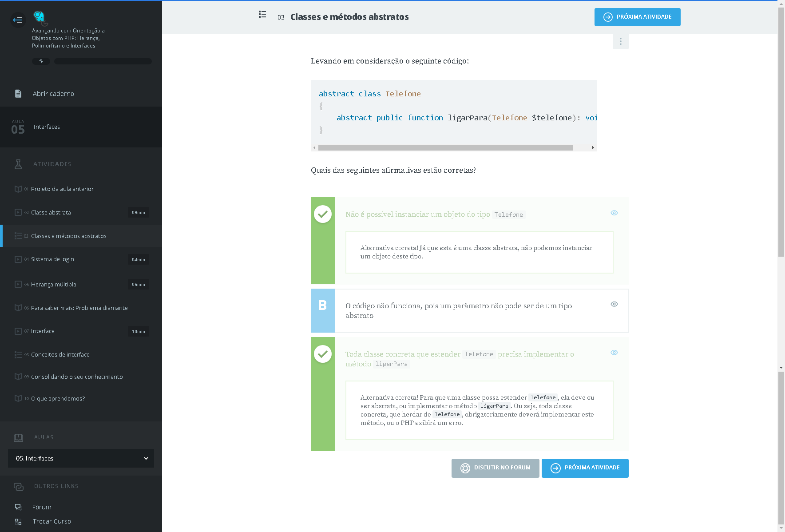Open Sistema de login activity
The height and width of the screenshot is (532, 785).
pyautogui.click(x=52, y=259)
